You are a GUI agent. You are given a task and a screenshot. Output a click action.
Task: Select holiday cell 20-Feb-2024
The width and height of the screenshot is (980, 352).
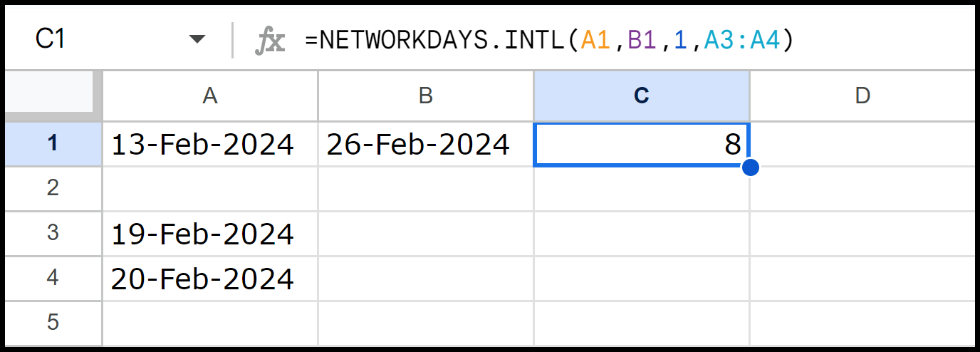(x=210, y=278)
